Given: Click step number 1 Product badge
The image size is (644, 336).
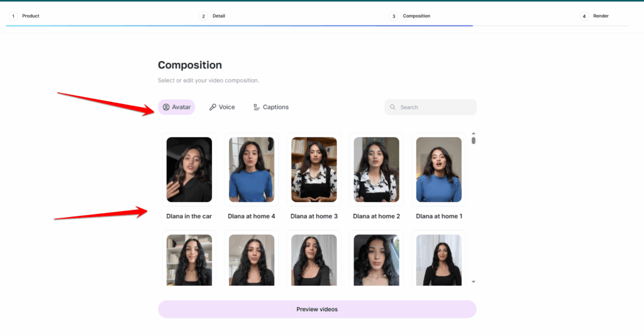Looking at the screenshot, I should (x=13, y=16).
